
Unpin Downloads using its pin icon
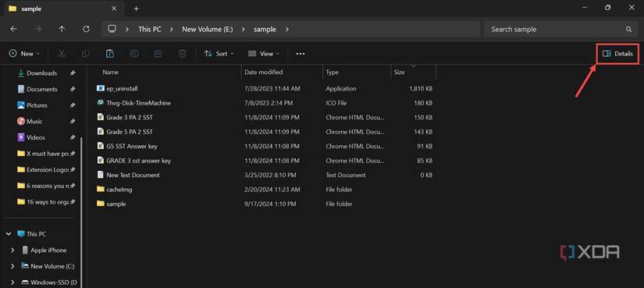coord(73,73)
